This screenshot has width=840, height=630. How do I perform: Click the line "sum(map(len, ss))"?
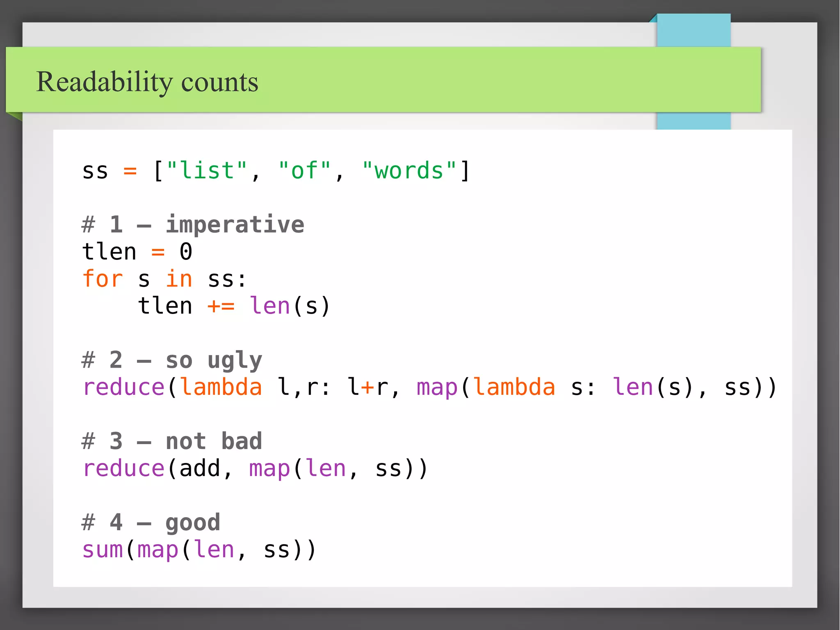pyautogui.click(x=199, y=550)
